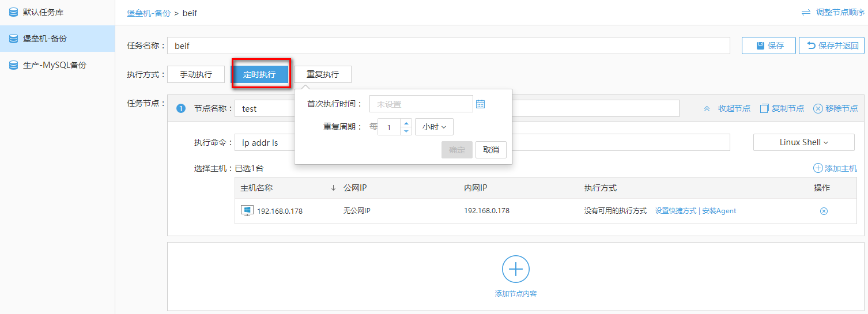Focus the 首次执行时间 input field

[x=421, y=104]
